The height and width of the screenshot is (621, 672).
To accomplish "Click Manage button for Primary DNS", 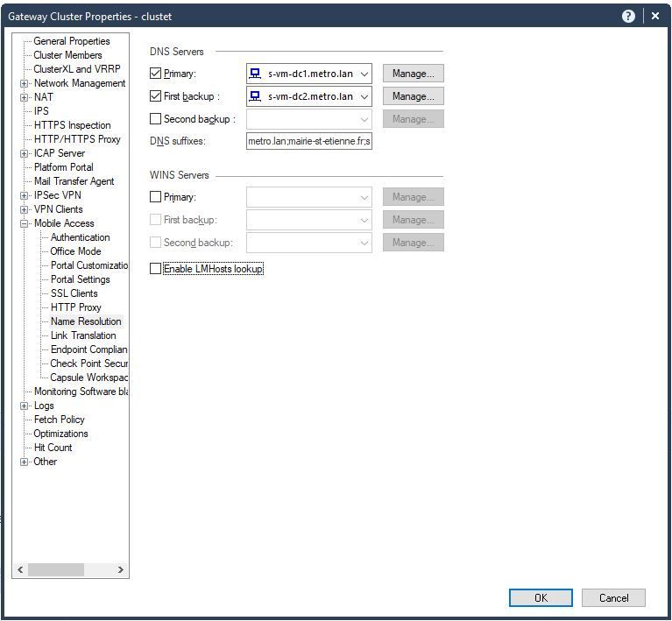I will (x=413, y=74).
